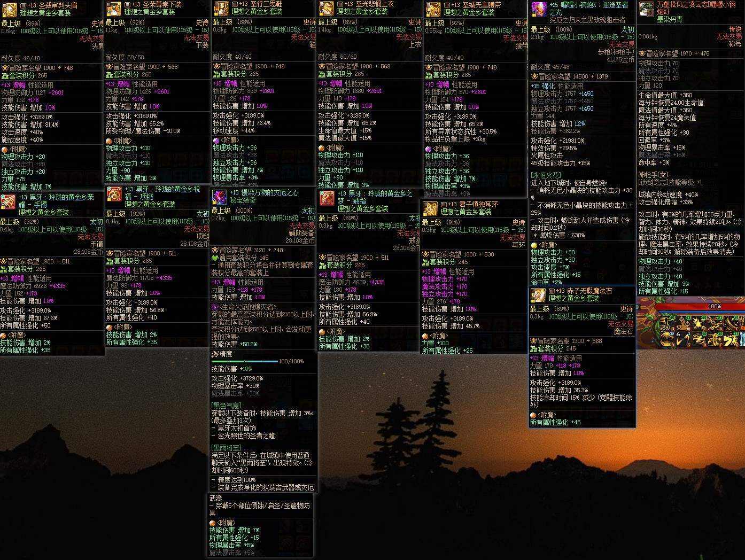Click the 赤子无瑕魔法石 magic stone icon
Screen dimensions: 745x560
coord(538,295)
